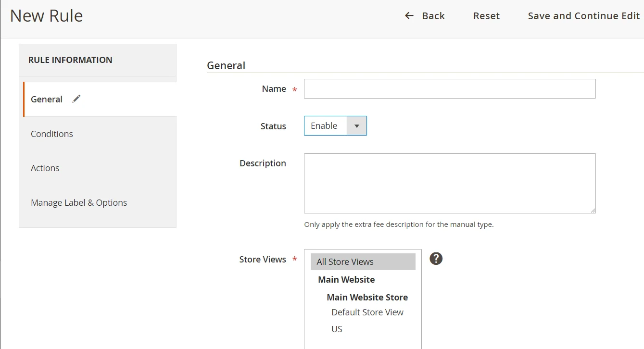
Task: Click the Rule Information panel header
Action: (70, 60)
